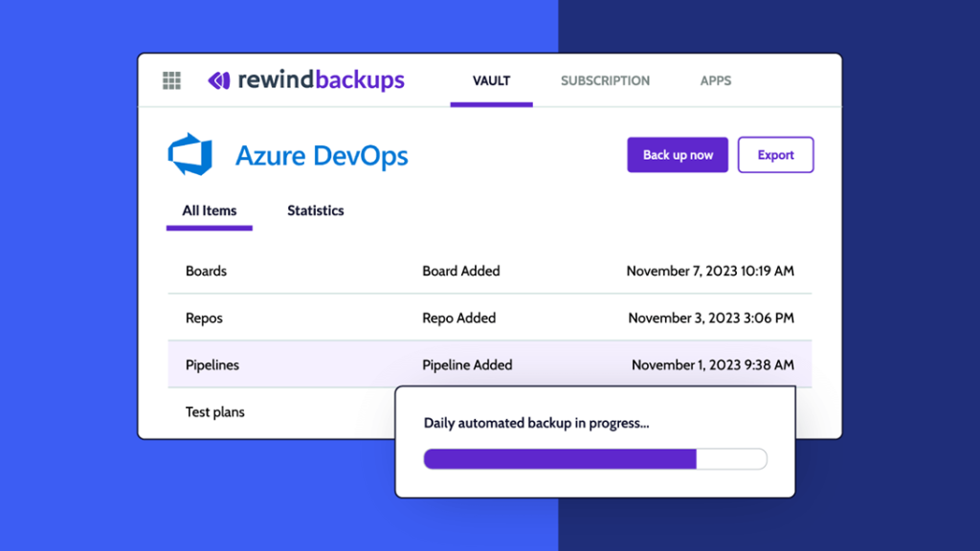Select the highlighted Pipelines row
The height and width of the screenshot is (551, 980).
tap(490, 364)
